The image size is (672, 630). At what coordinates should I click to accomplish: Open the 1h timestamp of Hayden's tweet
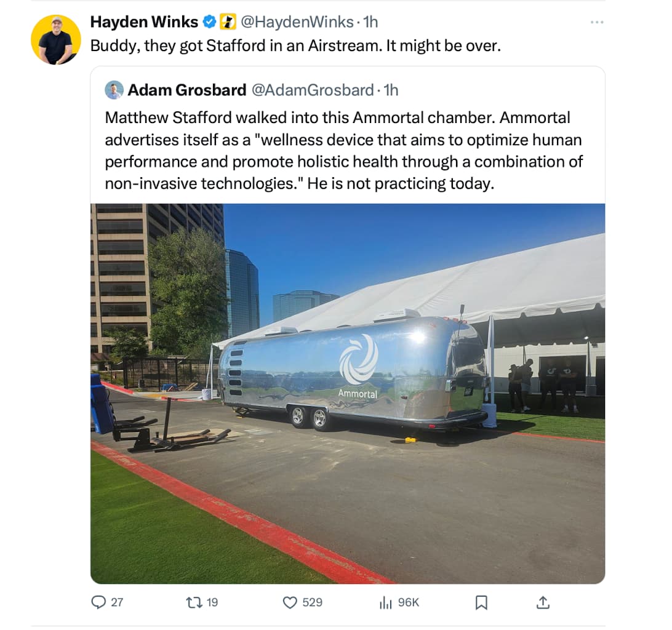coord(370,22)
